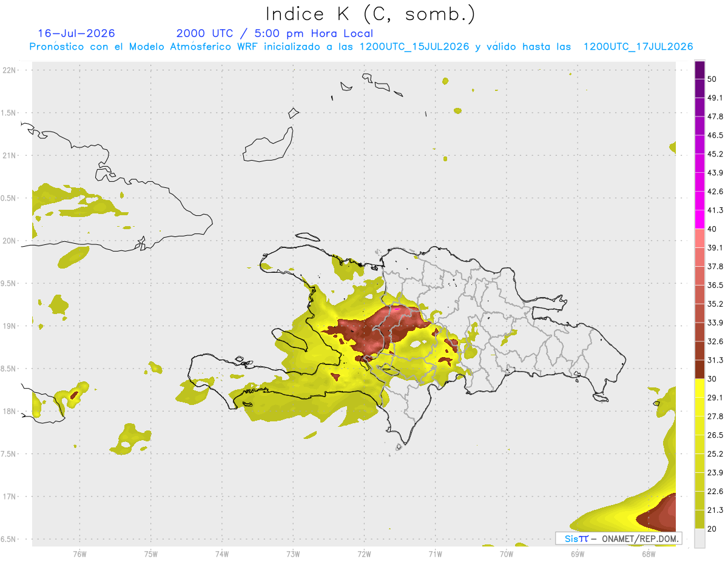Click the colorbar value '30'
Image resolution: width=728 pixels, height=562 pixels.
click(x=712, y=379)
